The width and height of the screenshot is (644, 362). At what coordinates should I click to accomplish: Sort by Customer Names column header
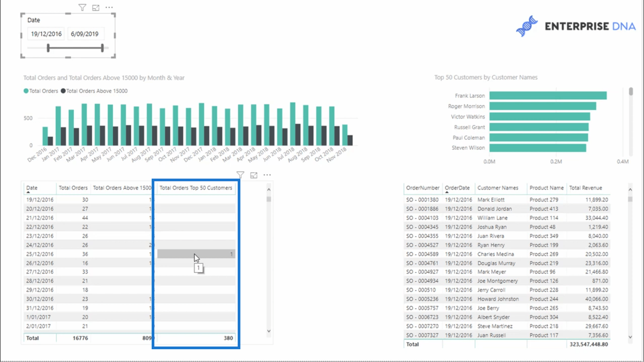click(x=498, y=188)
